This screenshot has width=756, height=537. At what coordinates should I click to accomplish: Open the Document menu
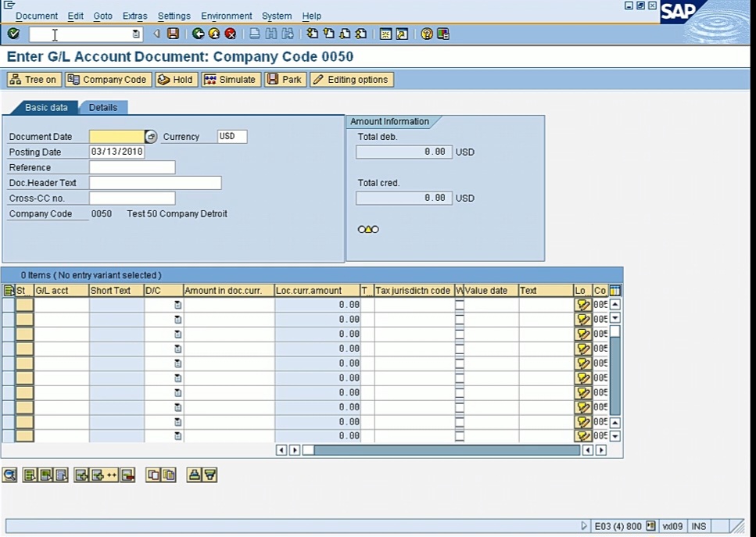37,16
